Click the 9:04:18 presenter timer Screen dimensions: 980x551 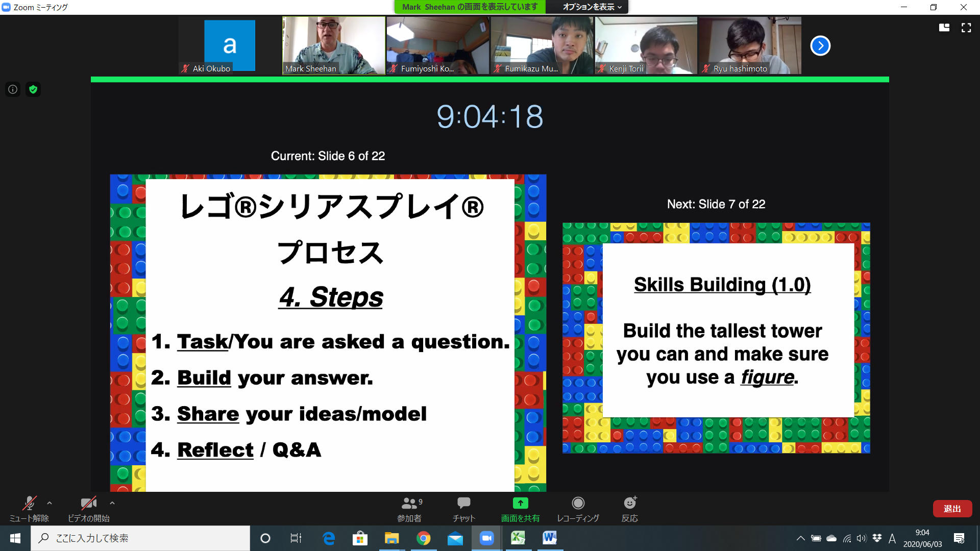[490, 116]
